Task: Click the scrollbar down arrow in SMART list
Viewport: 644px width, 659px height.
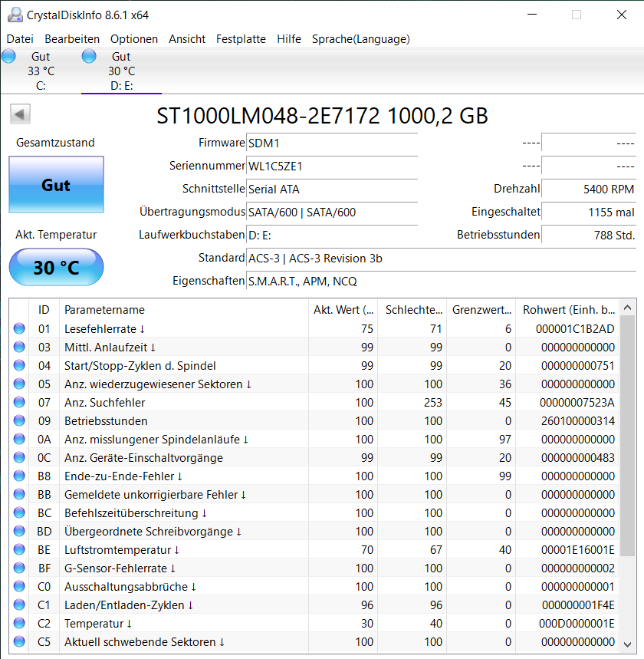Action: point(628,644)
